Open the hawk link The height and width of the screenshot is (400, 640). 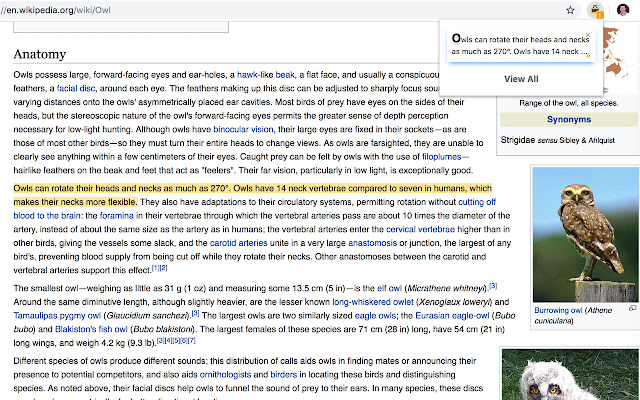click(247, 75)
